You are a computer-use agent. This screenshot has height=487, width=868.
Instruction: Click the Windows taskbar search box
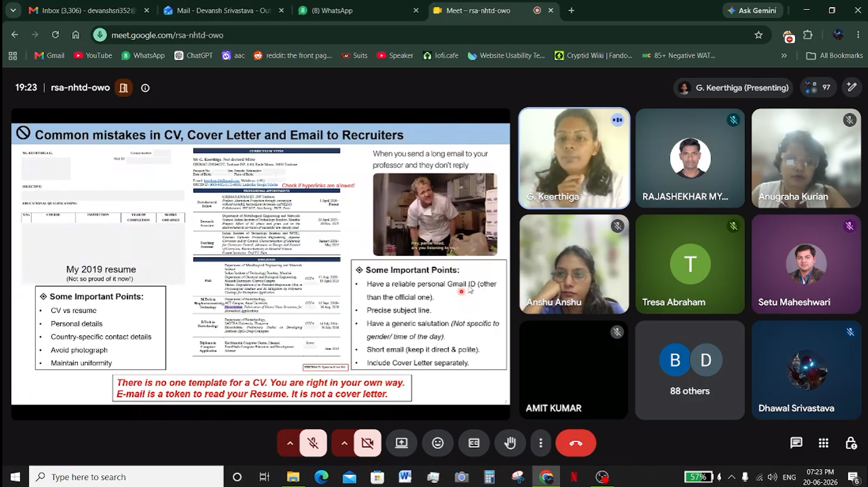(126, 477)
